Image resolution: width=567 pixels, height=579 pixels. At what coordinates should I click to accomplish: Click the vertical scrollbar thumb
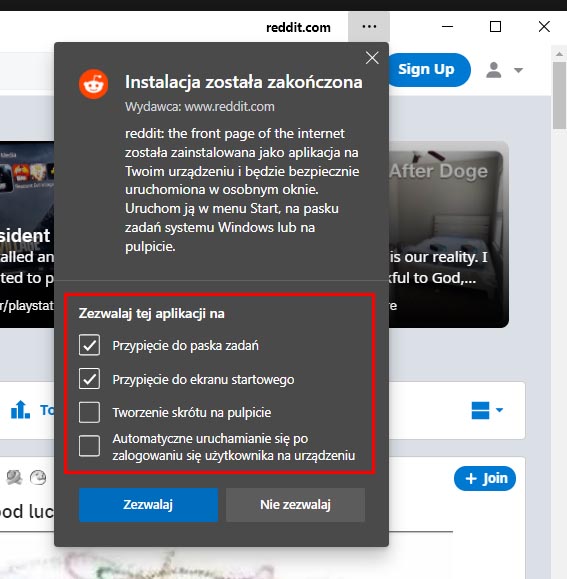point(559,95)
